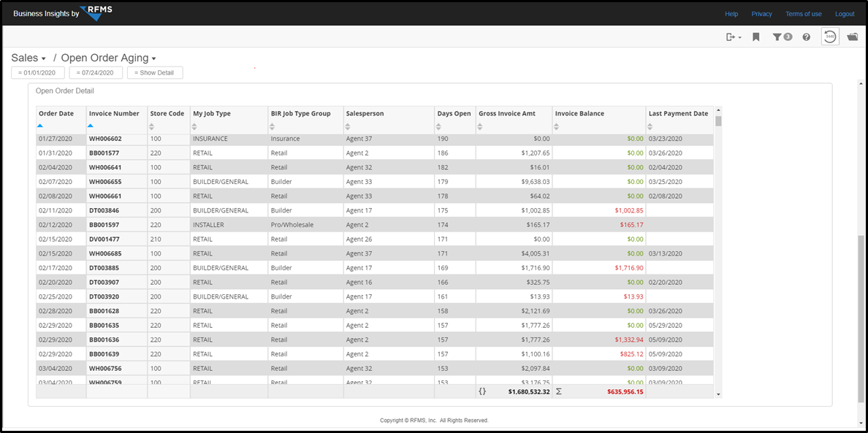868x433 pixels.
Task: Click the page vertical scrollbar thumb
Action: coord(860,318)
